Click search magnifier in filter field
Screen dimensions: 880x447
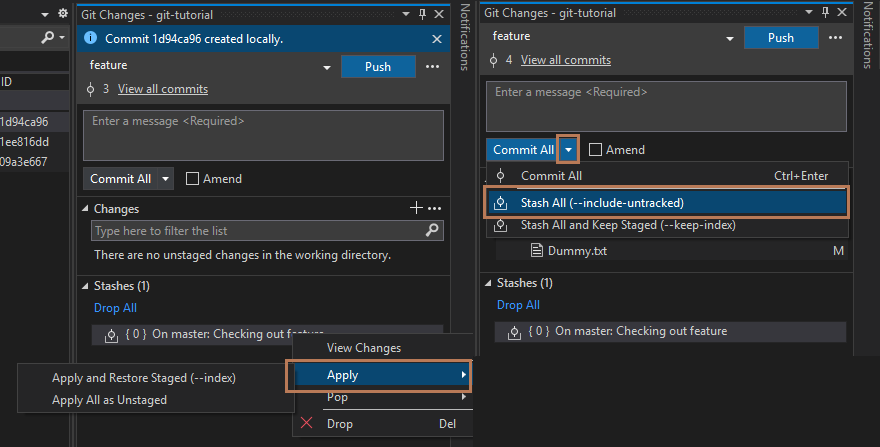click(x=432, y=230)
